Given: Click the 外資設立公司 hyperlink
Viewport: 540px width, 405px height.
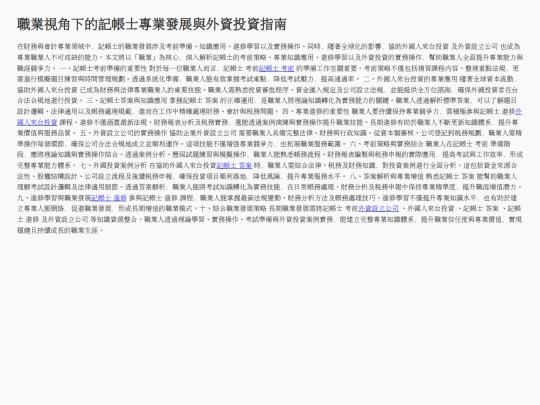Looking at the screenshot, I should [x=378, y=208].
